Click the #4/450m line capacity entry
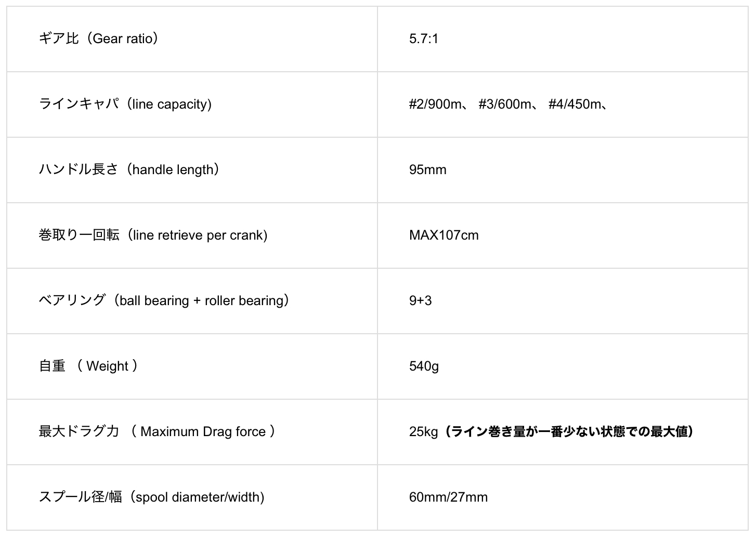This screenshot has height=538, width=756. coord(575,104)
